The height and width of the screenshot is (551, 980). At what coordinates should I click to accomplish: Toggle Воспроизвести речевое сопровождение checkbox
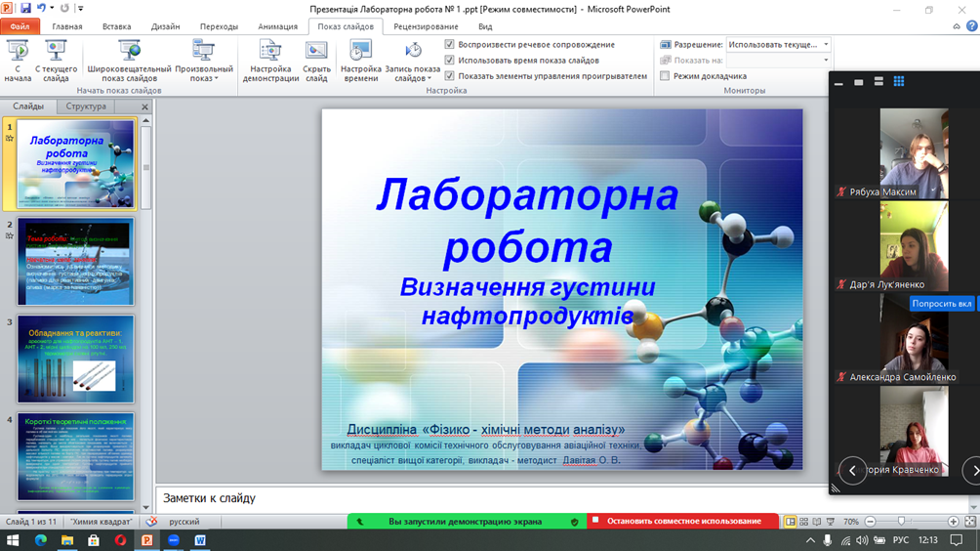tap(449, 45)
